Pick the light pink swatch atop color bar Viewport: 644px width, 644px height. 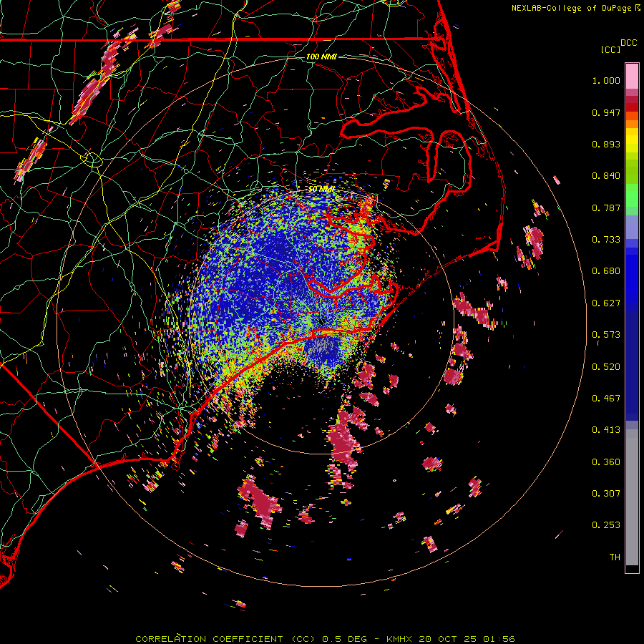(x=632, y=77)
